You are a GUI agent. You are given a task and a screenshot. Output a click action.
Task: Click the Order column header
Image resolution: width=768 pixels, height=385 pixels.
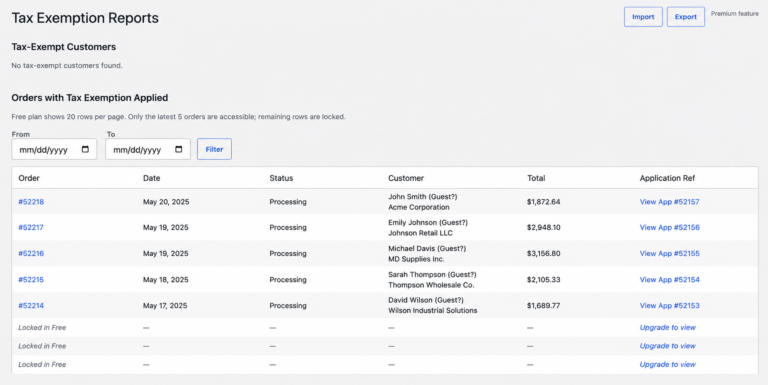[29, 178]
